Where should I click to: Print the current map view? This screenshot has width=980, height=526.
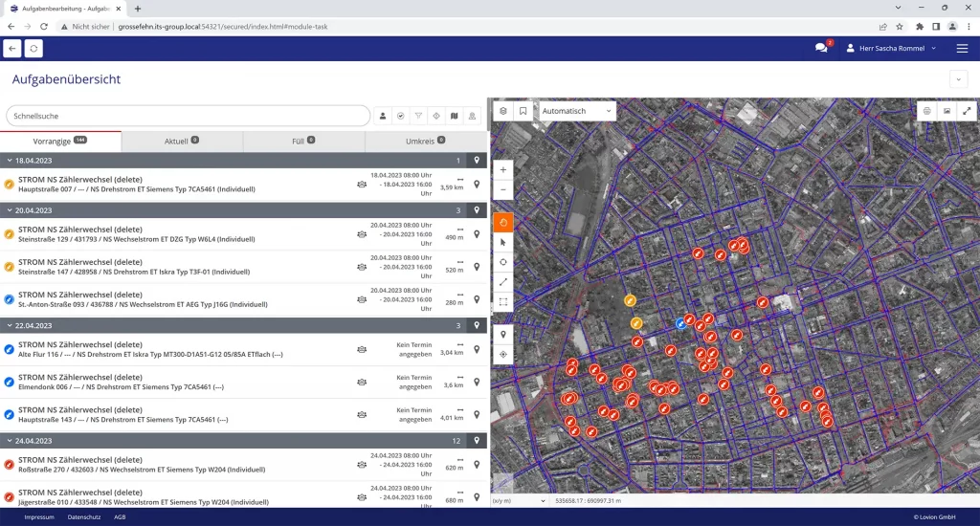coord(926,111)
